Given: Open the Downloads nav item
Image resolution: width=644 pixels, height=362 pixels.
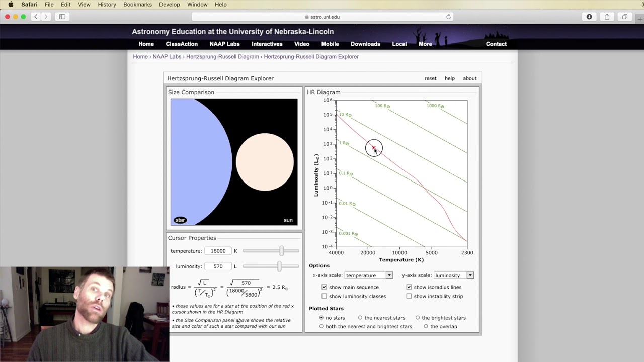Looking at the screenshot, I should pyautogui.click(x=366, y=44).
